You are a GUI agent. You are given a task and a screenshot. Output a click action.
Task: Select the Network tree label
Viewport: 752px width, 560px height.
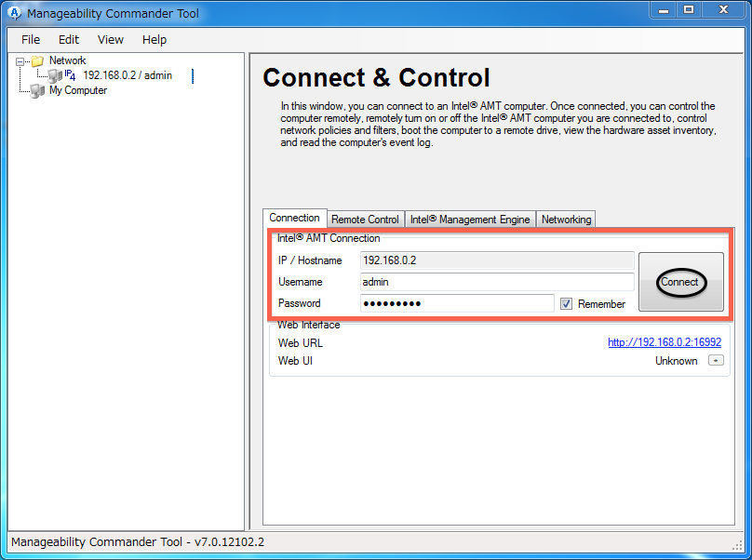(x=68, y=60)
